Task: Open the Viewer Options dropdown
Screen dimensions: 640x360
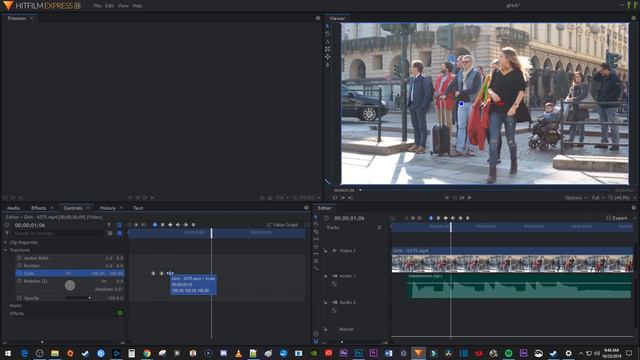Action: 576,198
